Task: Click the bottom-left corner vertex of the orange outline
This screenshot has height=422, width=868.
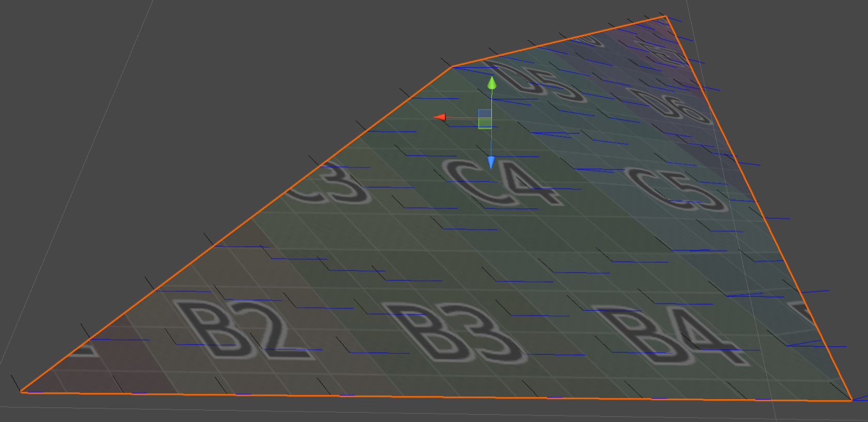Action: point(21,392)
